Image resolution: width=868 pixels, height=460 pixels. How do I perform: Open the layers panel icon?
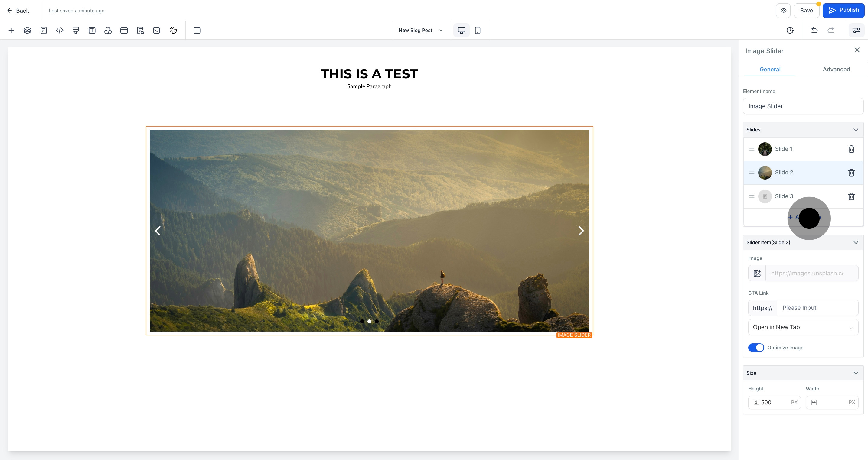click(27, 30)
